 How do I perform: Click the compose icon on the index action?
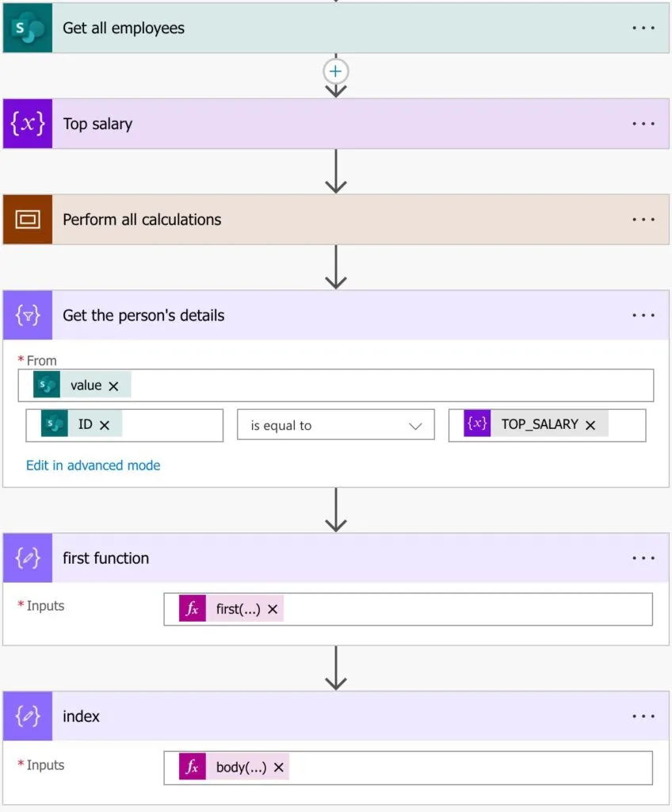click(x=28, y=716)
